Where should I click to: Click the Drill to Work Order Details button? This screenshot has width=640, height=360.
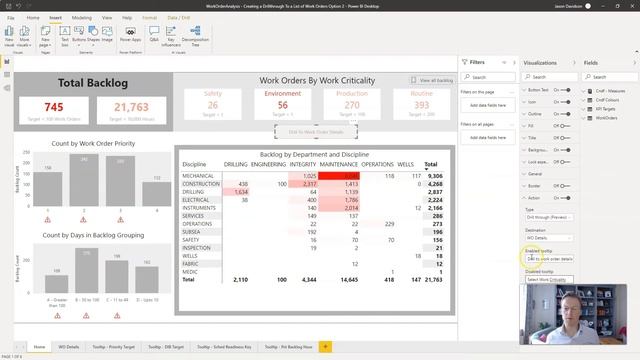(316, 132)
